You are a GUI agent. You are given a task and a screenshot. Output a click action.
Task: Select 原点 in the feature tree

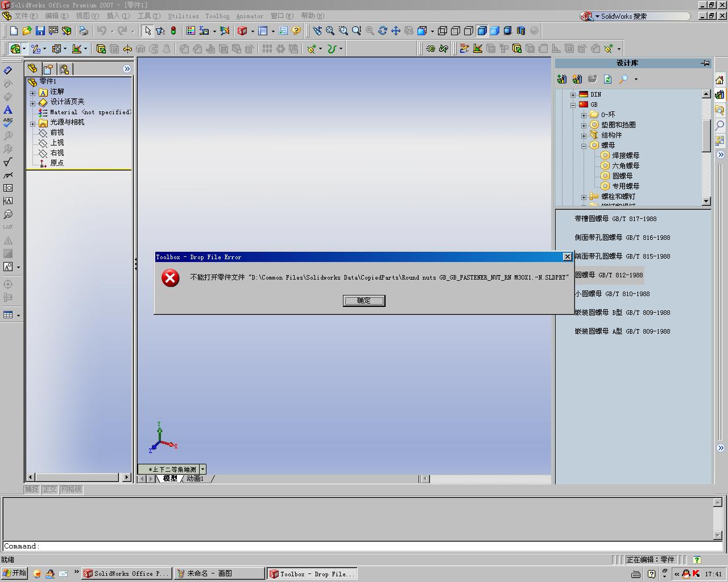click(57, 163)
